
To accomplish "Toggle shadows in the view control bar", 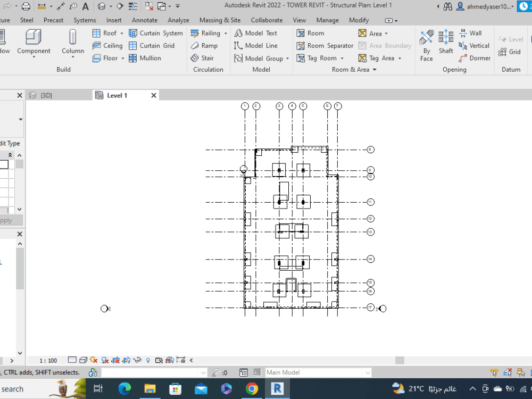I will point(104,360).
